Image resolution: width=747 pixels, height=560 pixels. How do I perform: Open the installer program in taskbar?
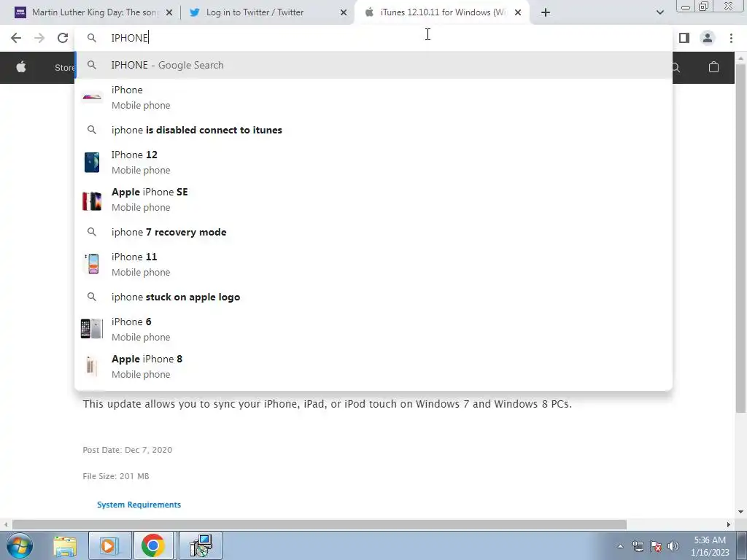pos(201,545)
